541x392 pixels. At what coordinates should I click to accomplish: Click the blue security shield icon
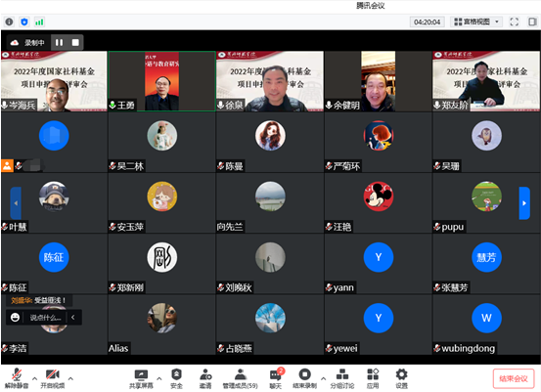[x=24, y=22]
